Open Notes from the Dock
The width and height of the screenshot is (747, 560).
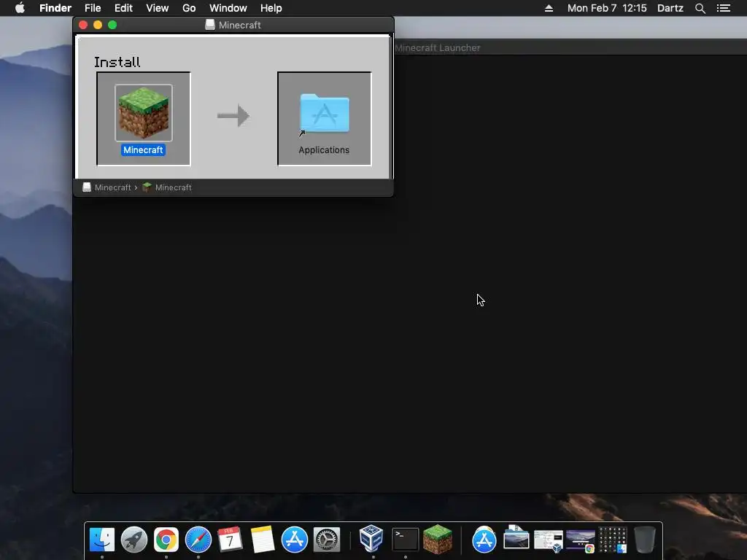[263, 540]
